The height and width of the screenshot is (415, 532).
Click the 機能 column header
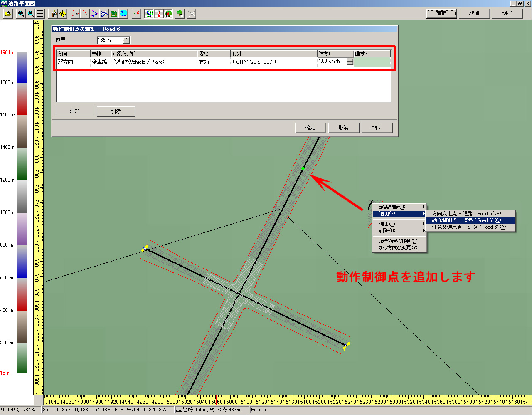click(x=214, y=54)
